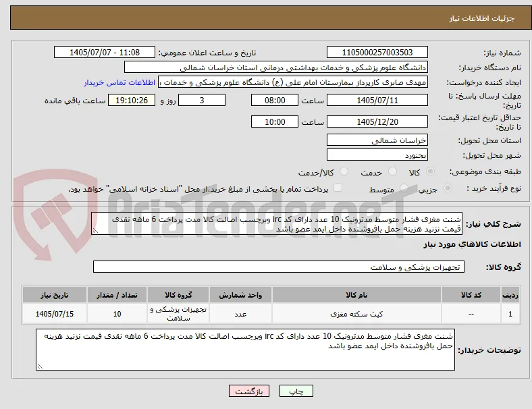The height and width of the screenshot is (409, 532).
Task: Click the ردیف column header
Action: tap(510, 295)
